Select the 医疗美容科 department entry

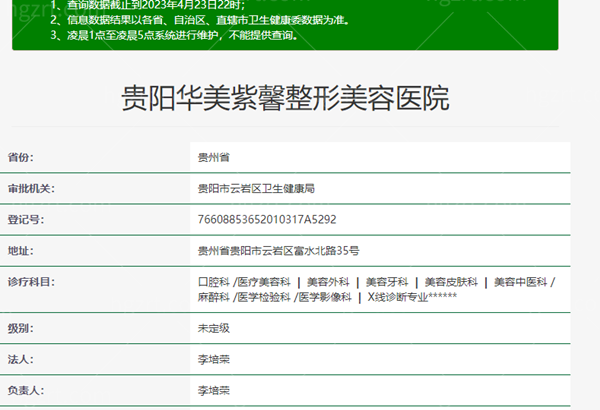pos(264,282)
